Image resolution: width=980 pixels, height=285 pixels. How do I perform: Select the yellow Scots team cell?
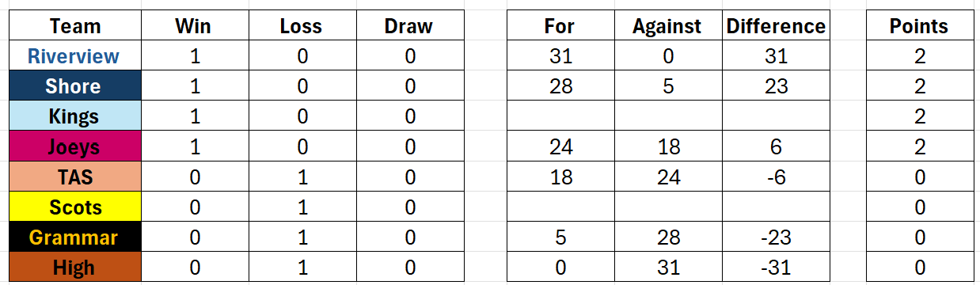point(75,207)
